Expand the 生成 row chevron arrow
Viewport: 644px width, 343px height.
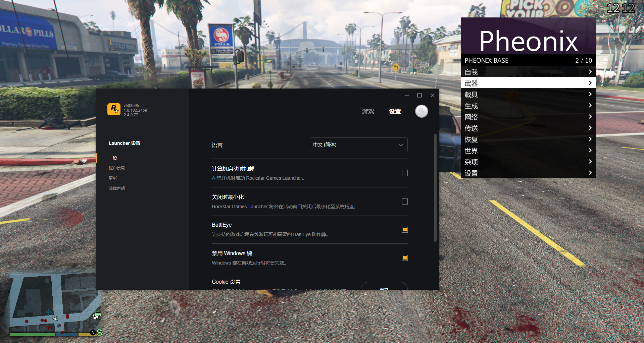pos(590,105)
